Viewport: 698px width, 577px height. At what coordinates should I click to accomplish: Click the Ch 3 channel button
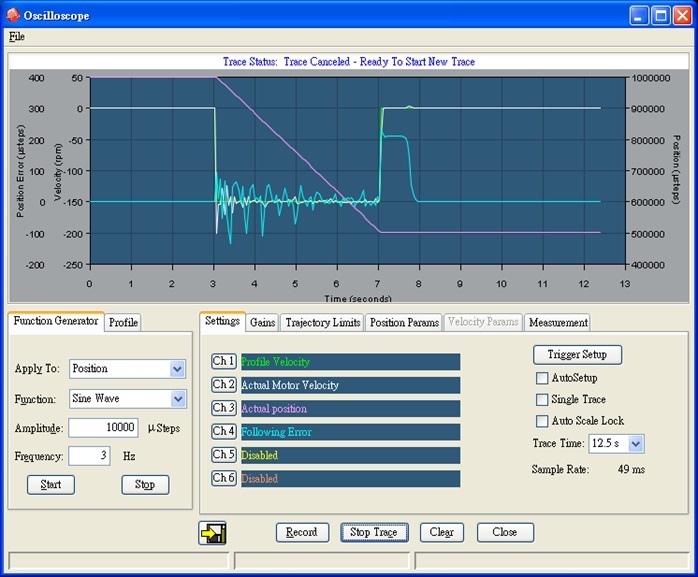pyautogui.click(x=224, y=408)
